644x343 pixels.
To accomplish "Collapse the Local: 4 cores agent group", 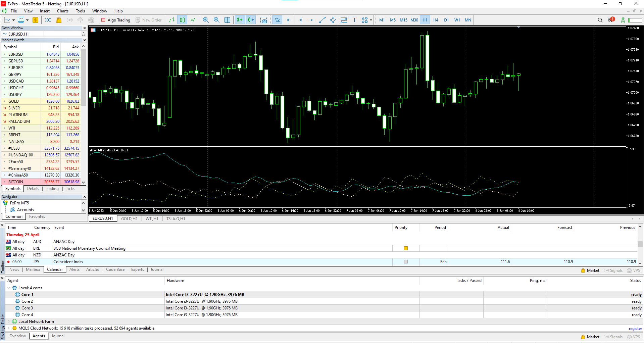I will pos(8,288).
